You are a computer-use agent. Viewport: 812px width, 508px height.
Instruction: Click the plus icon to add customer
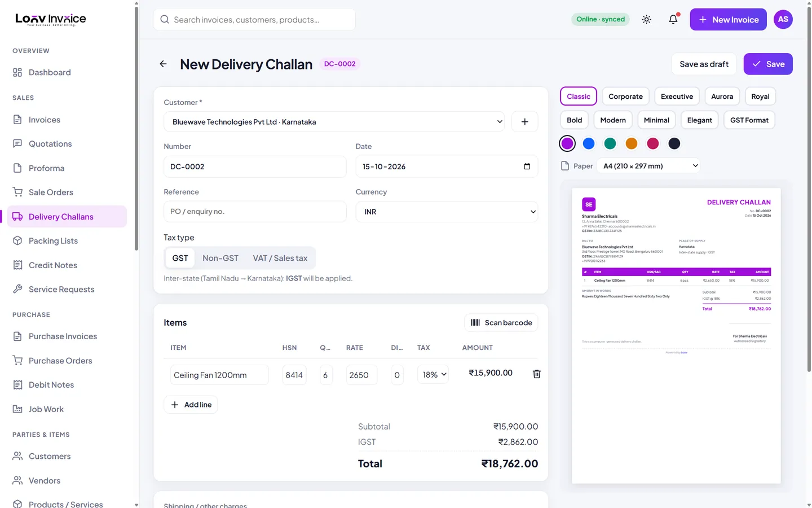click(x=524, y=122)
